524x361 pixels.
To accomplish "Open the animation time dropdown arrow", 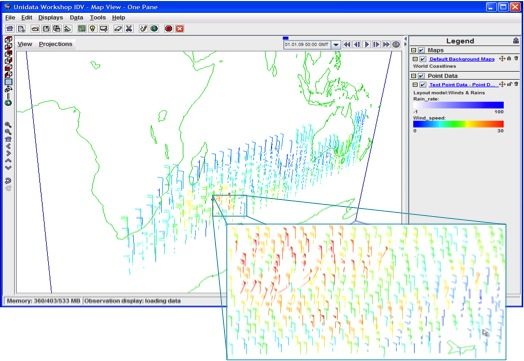I will coord(336,44).
